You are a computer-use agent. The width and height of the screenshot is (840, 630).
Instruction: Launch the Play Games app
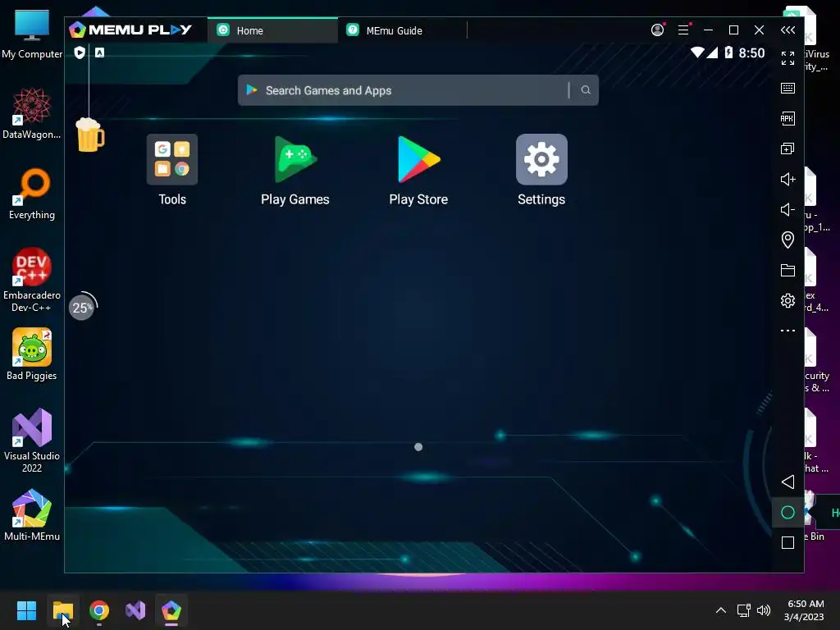[295, 160]
